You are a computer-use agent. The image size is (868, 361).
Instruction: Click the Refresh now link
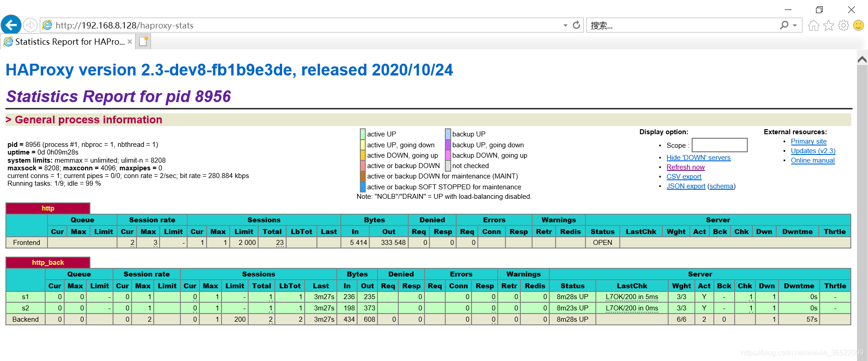[x=685, y=167]
